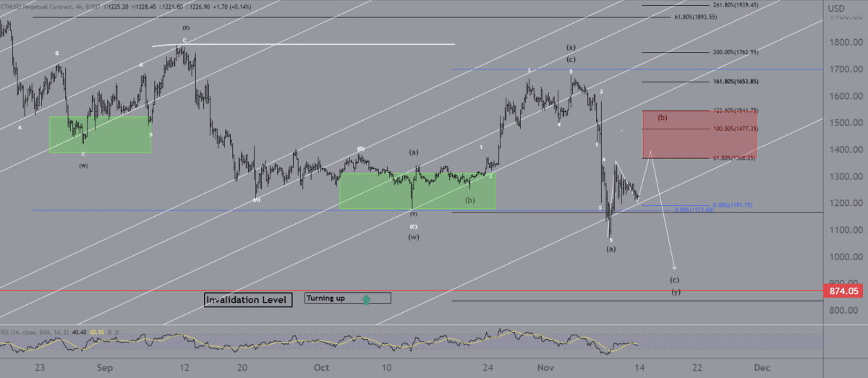This screenshot has height=378, width=868.
Task: Click the white (X) wave label near the September peak
Action: tap(186, 27)
